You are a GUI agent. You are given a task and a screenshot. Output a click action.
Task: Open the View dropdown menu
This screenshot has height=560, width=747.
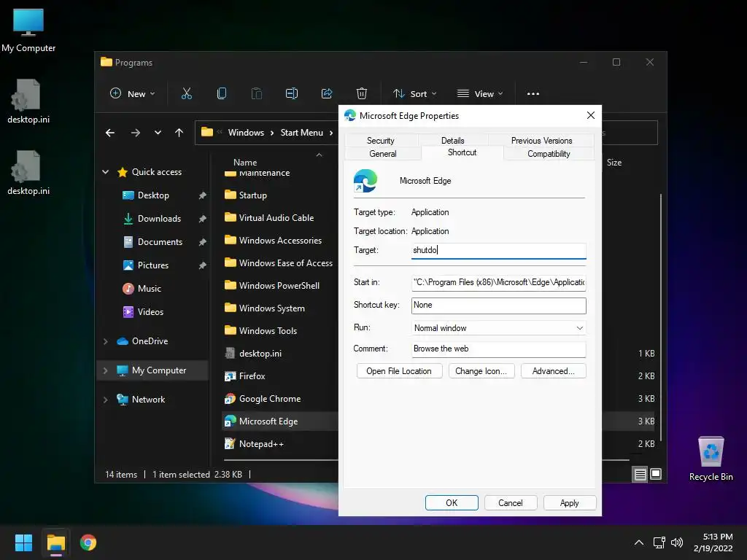coord(480,94)
